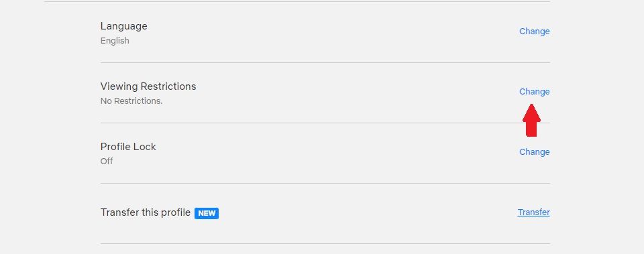Click the red upward arrow

531,120
